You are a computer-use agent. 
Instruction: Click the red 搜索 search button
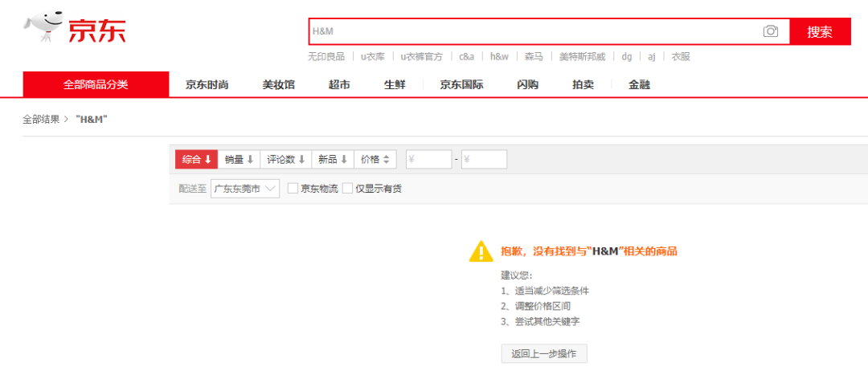820,31
